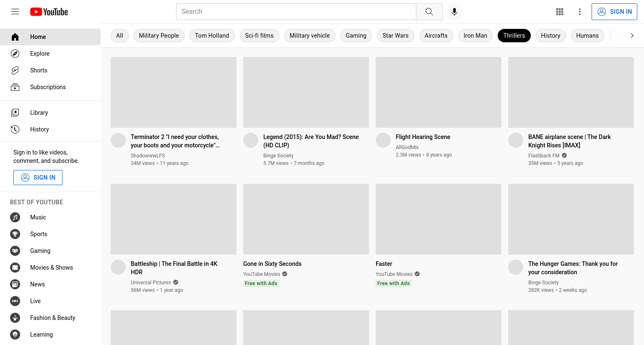This screenshot has height=345, width=644.
Task: Click the Shorts icon in sidebar
Action: 15,70
